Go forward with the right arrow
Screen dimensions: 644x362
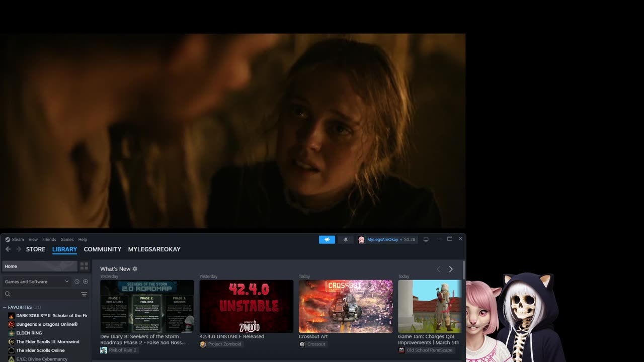coord(19,249)
